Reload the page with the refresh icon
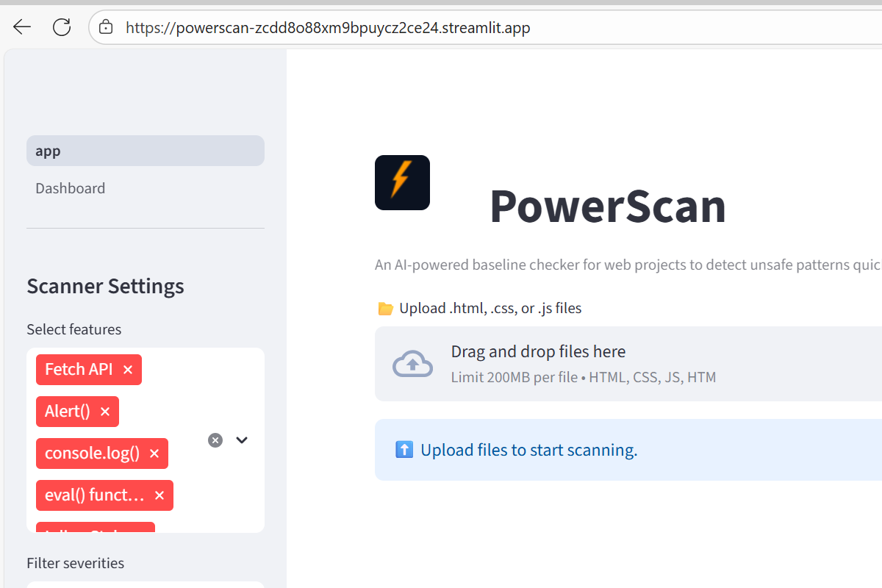This screenshot has width=882, height=588. pyautogui.click(x=62, y=28)
